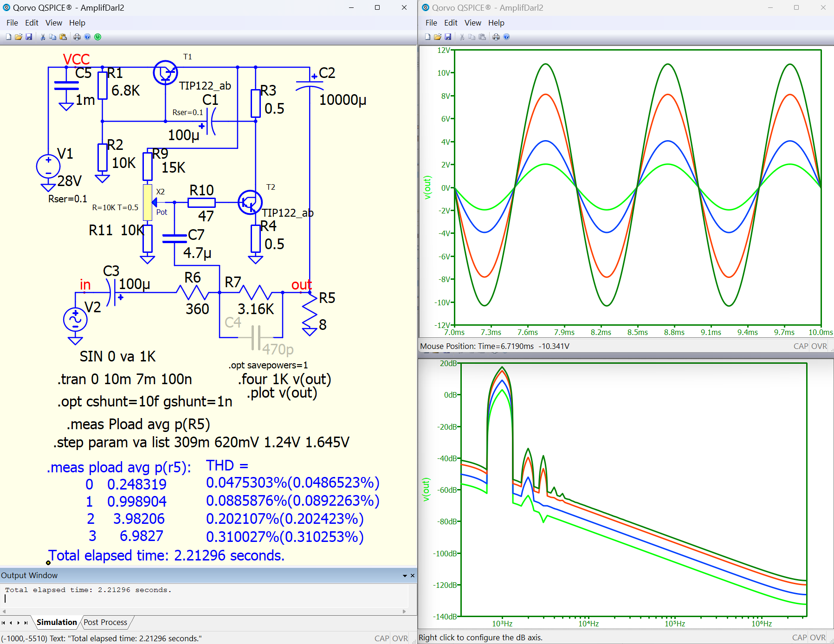Click first-tab navigation arrow at bottom
Screen dimensions: 834x644
[x=3, y=623]
